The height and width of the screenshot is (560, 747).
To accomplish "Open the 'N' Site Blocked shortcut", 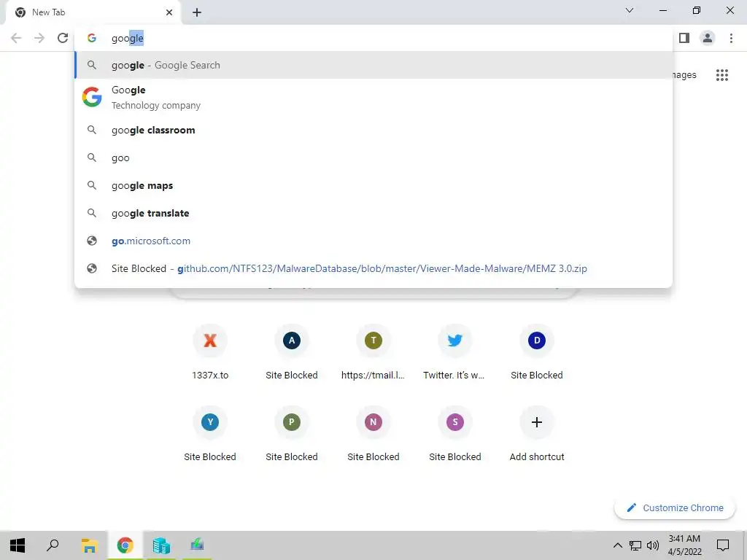I will pos(373,434).
